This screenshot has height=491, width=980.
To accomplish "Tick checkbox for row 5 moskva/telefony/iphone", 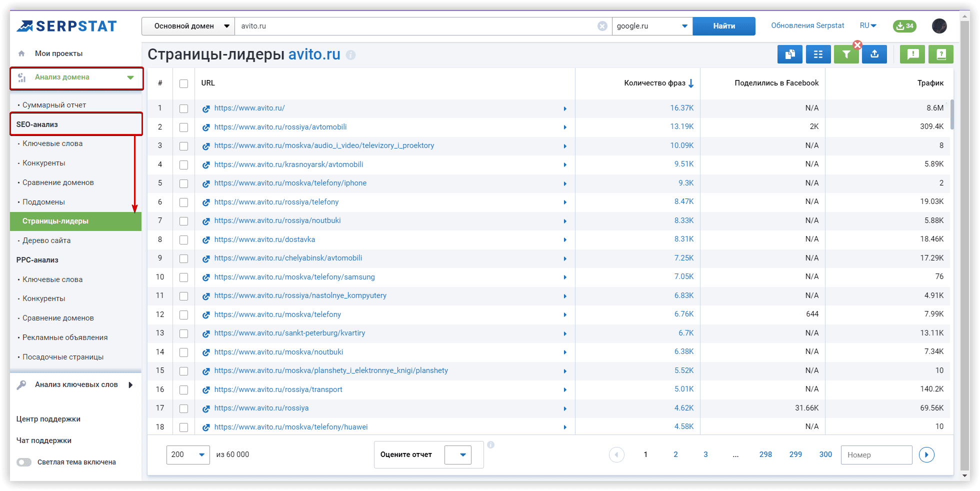I will tap(184, 183).
